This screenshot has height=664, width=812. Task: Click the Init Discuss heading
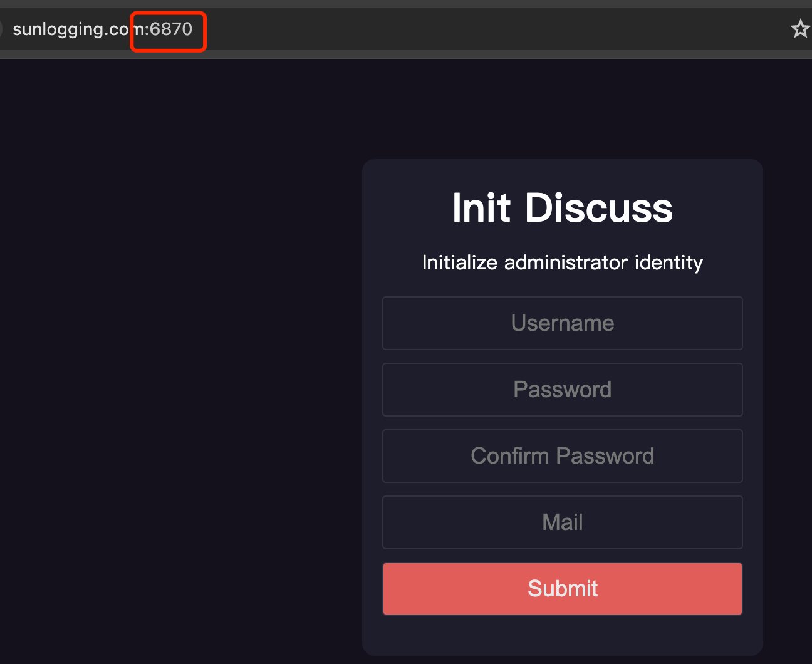pos(562,208)
